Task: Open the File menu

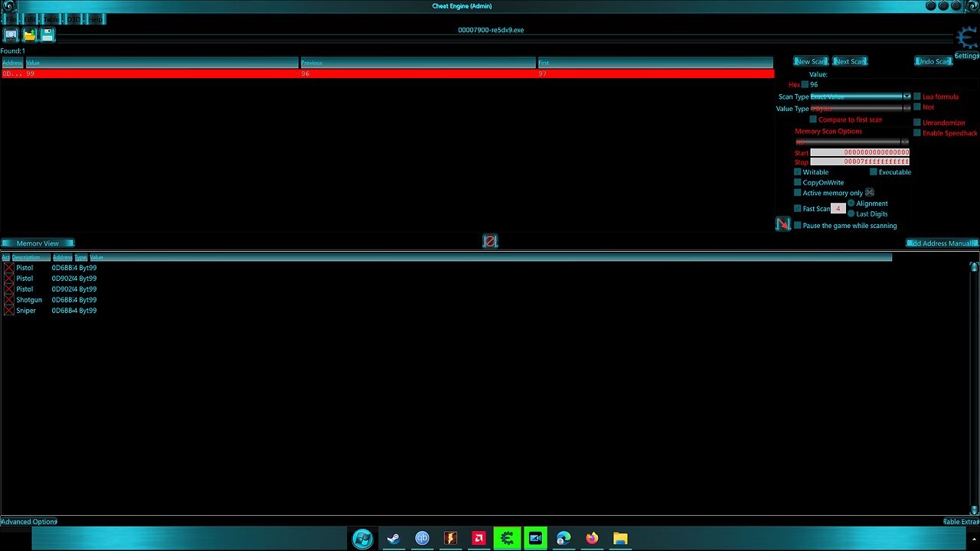Action: [x=11, y=19]
